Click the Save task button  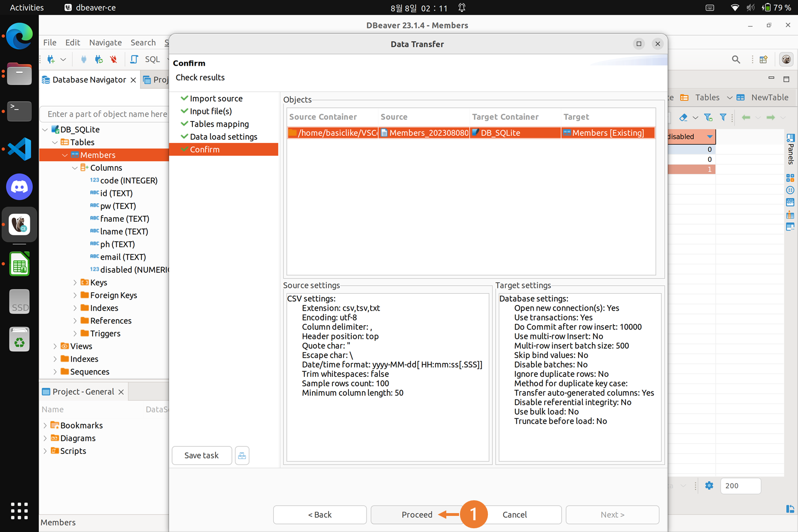201,455
